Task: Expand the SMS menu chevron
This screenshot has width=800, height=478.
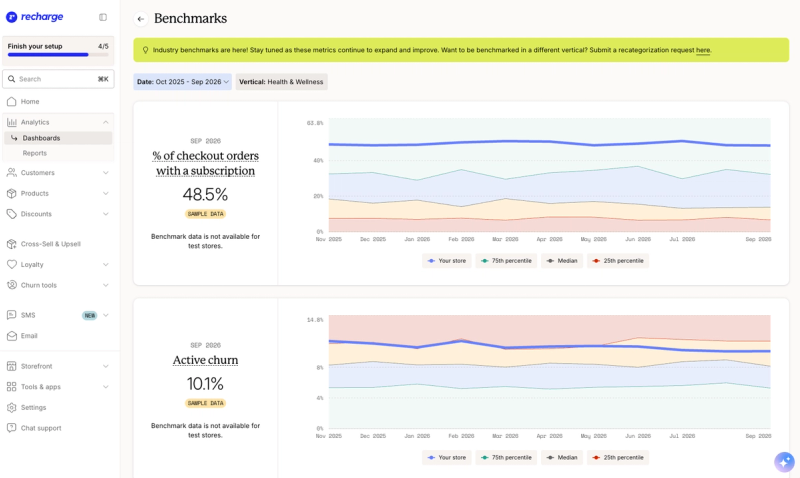Action: 106,315
